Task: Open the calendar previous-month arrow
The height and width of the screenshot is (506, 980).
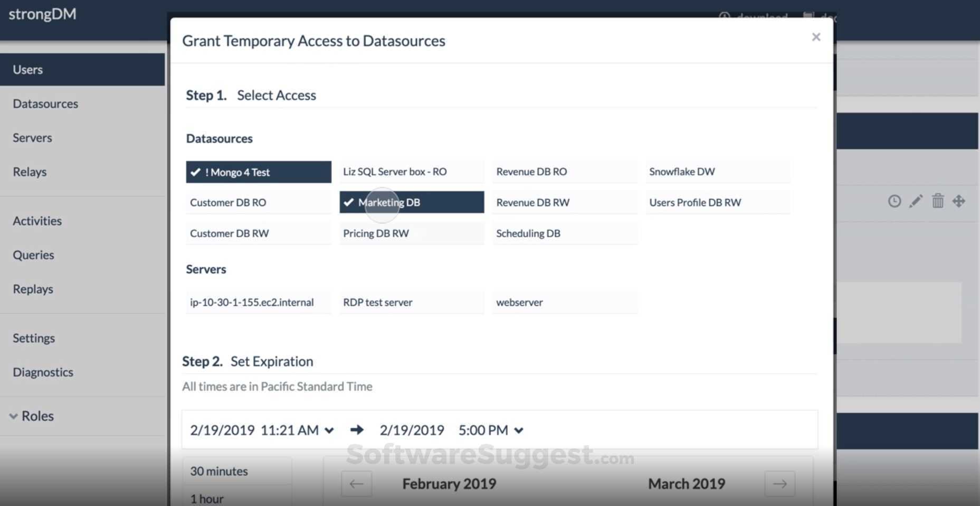Action: tap(357, 483)
